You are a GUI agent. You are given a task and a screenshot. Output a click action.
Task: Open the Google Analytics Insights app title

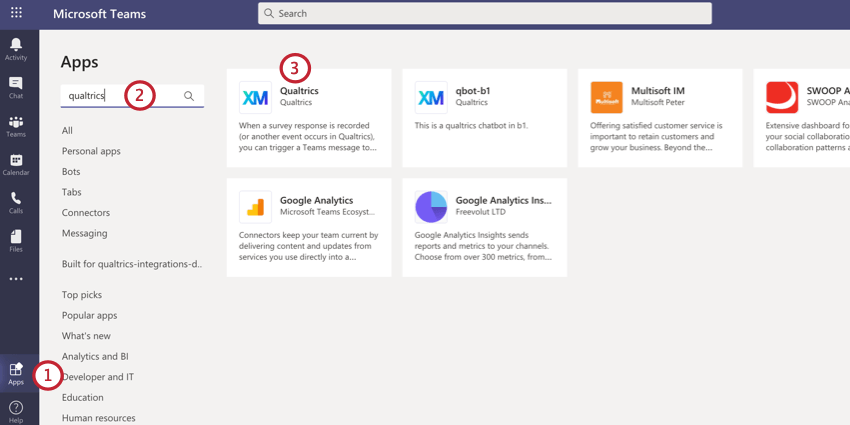click(x=504, y=201)
